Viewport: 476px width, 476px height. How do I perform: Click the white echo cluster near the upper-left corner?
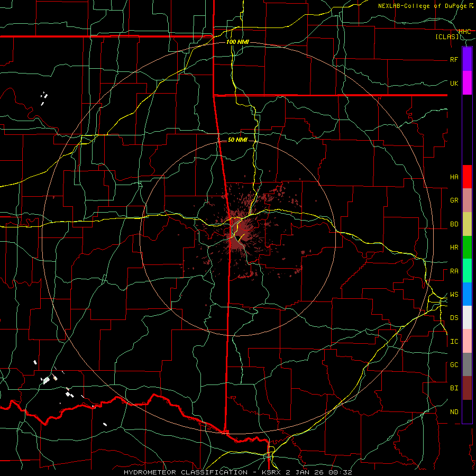point(44,98)
